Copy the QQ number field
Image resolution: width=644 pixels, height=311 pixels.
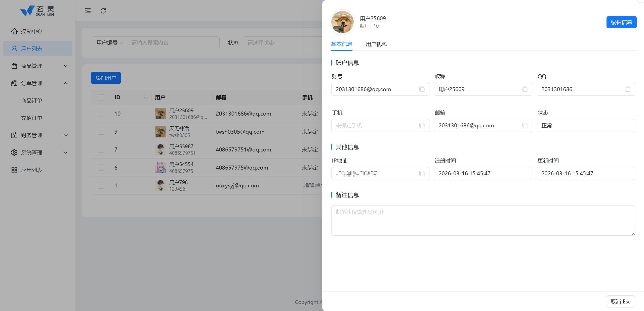(627, 89)
